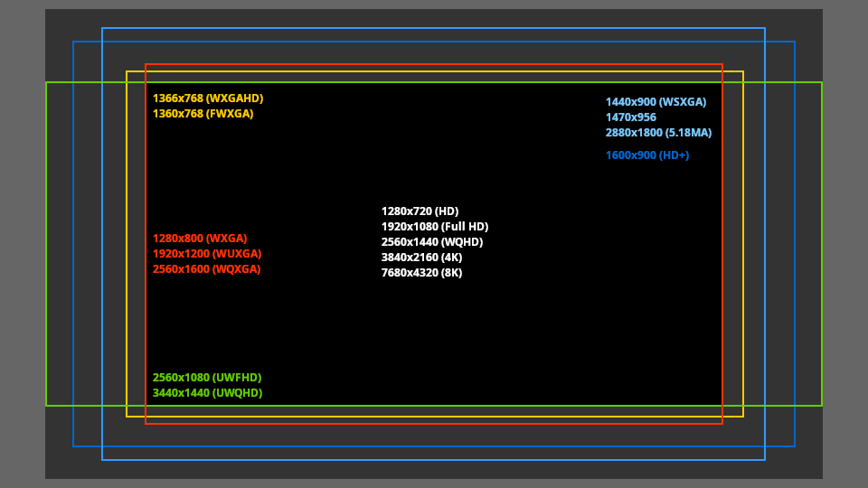
Task: Pick the 1600x900 (HD+) label
Action: coord(647,155)
